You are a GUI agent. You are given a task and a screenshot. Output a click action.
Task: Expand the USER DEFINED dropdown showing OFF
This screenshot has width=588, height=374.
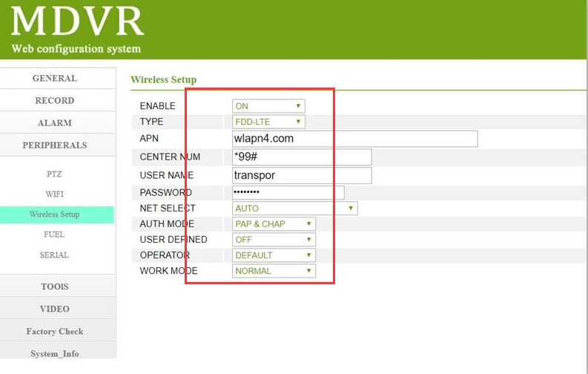click(x=274, y=240)
